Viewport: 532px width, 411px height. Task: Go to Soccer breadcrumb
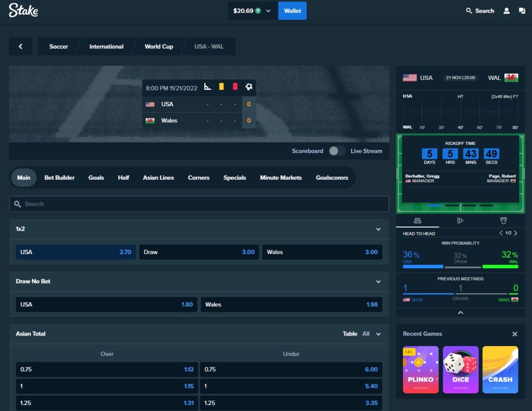(59, 46)
